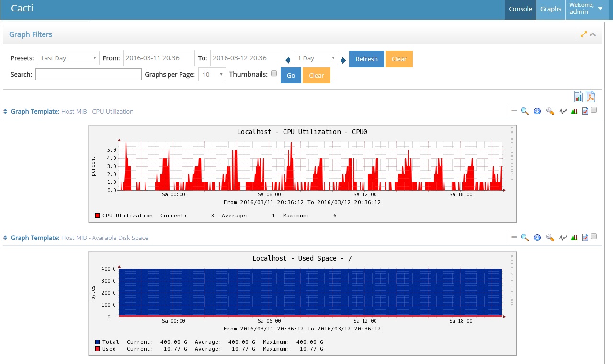Viewport: 613px width, 364px height.
Task: Click the magnifier icon in Available Disk Space row
Action: [525, 238]
